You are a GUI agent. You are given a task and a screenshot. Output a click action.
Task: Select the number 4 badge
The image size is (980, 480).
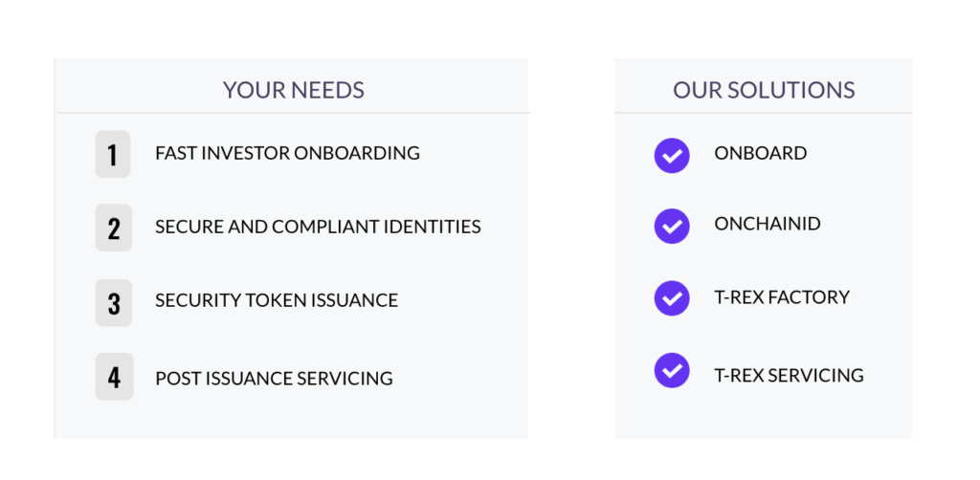(x=115, y=377)
